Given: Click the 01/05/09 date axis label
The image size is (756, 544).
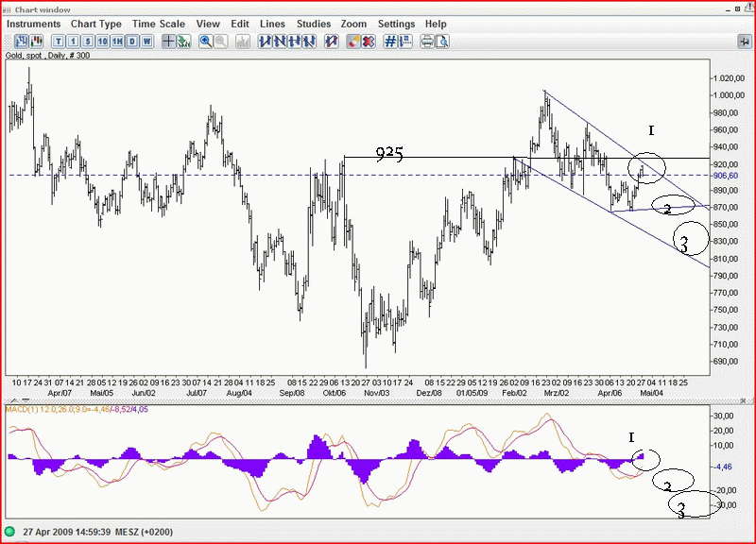Looking at the screenshot, I should click(472, 393).
